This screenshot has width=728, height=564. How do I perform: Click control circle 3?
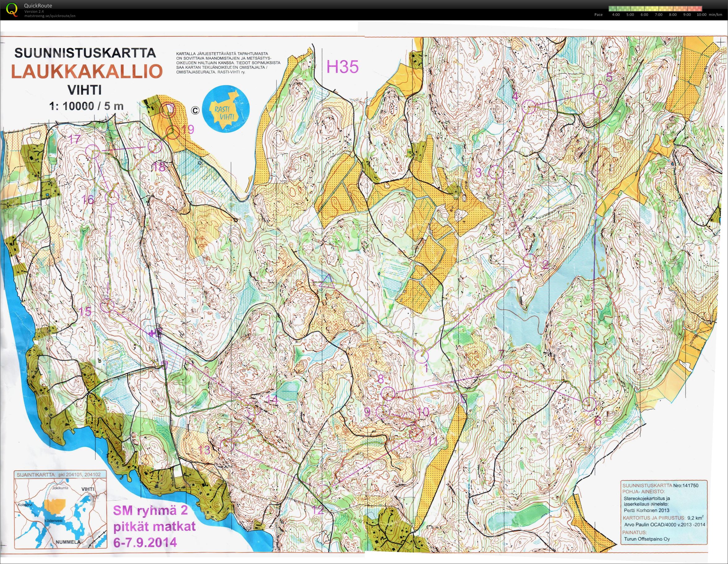point(496,172)
